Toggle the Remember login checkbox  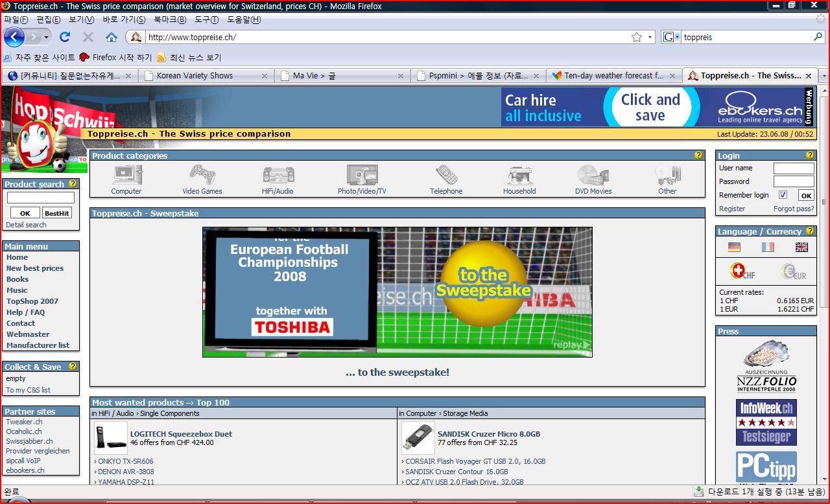(x=783, y=195)
